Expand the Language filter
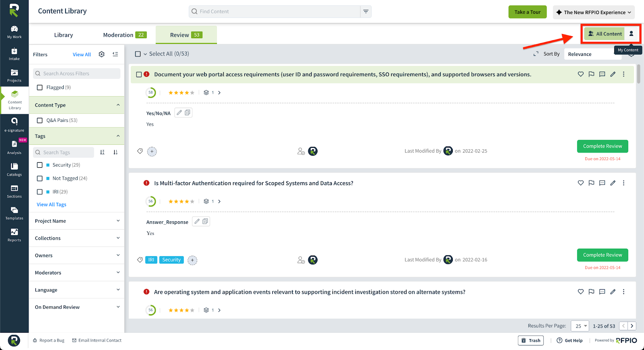This screenshot has width=644, height=350. click(x=76, y=290)
